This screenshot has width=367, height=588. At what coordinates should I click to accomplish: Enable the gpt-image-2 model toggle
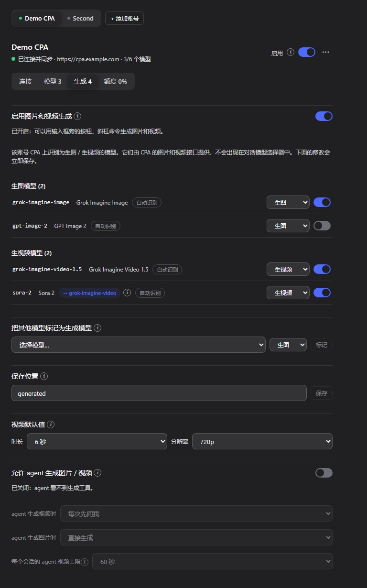[x=322, y=226]
